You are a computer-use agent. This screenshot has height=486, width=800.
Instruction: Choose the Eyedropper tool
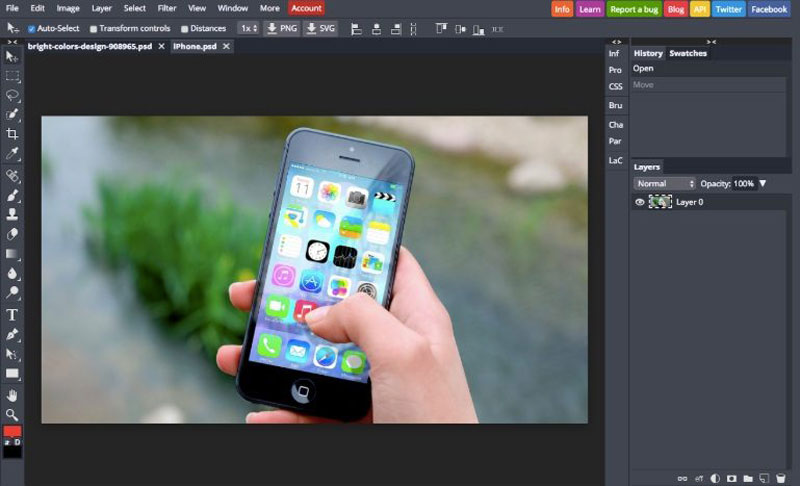[12, 154]
